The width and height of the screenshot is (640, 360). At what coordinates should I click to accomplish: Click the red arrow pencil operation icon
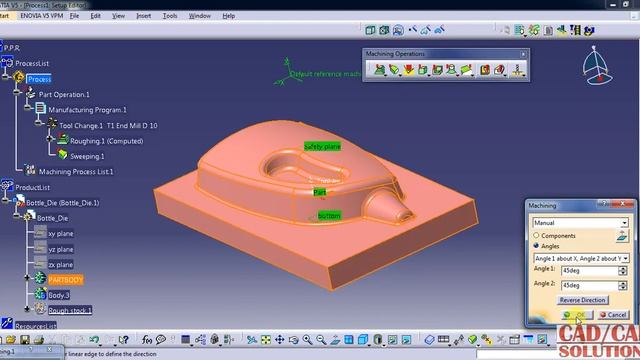pyautogui.click(x=408, y=70)
